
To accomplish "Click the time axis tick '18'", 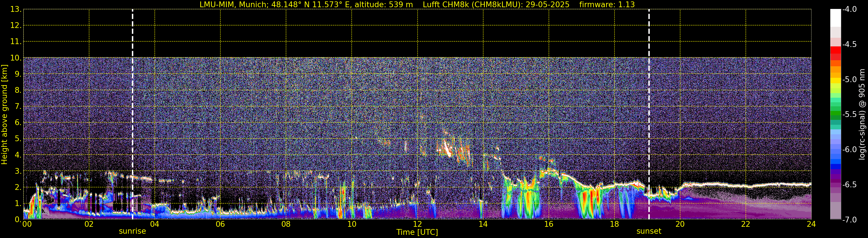I will click(x=615, y=224).
